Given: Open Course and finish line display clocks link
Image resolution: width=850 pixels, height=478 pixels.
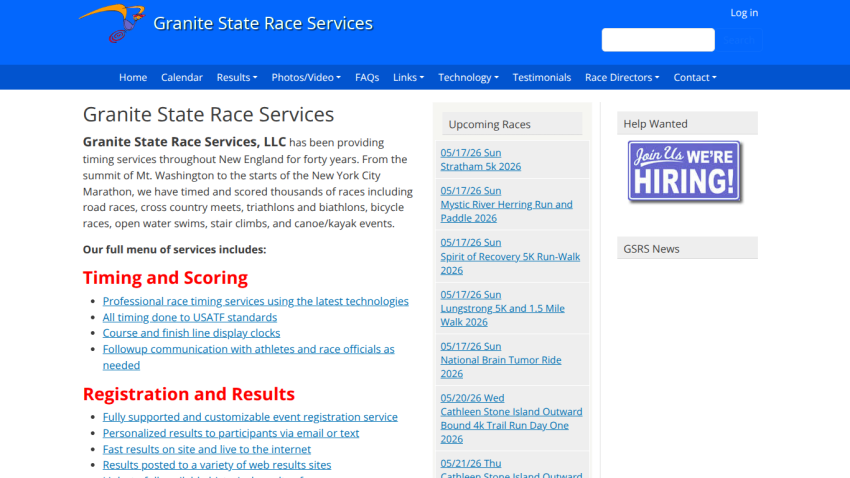Looking at the screenshot, I should coord(191,333).
